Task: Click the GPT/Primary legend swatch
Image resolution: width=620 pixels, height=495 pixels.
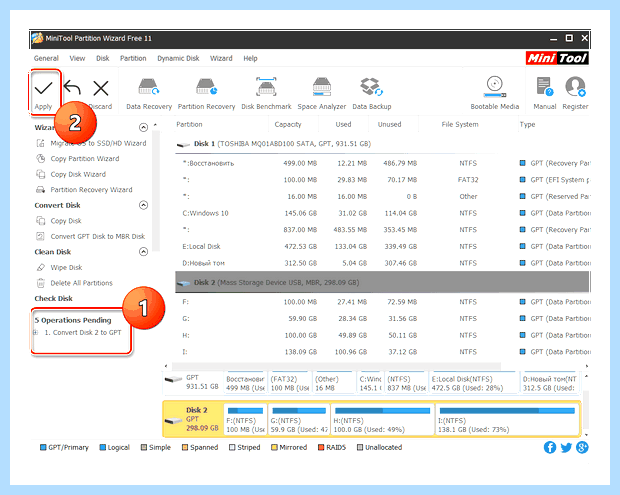Action: coord(43,448)
